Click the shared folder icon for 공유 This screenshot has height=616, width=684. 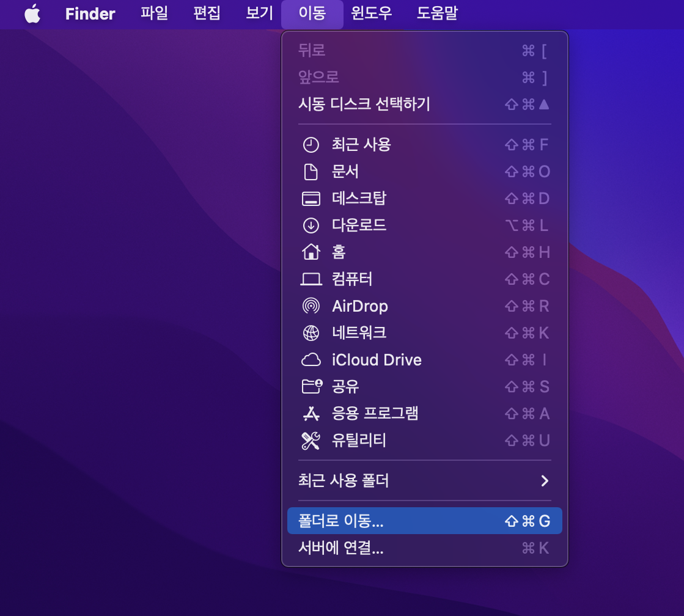pos(312,386)
